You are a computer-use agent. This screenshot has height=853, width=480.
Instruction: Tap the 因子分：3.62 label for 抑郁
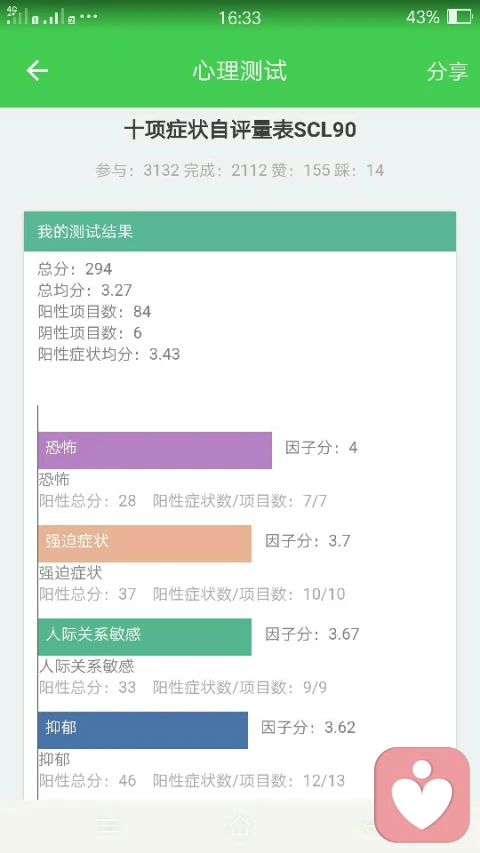point(308,728)
